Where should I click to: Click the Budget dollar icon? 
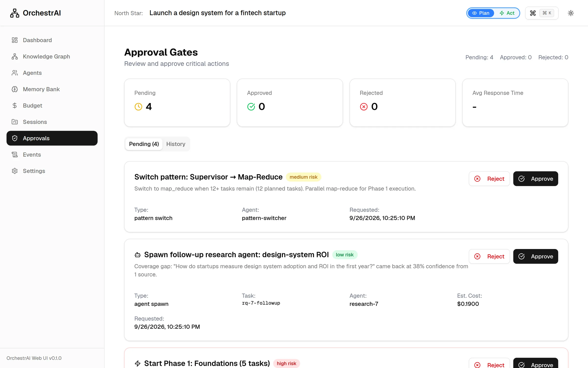pos(15,105)
